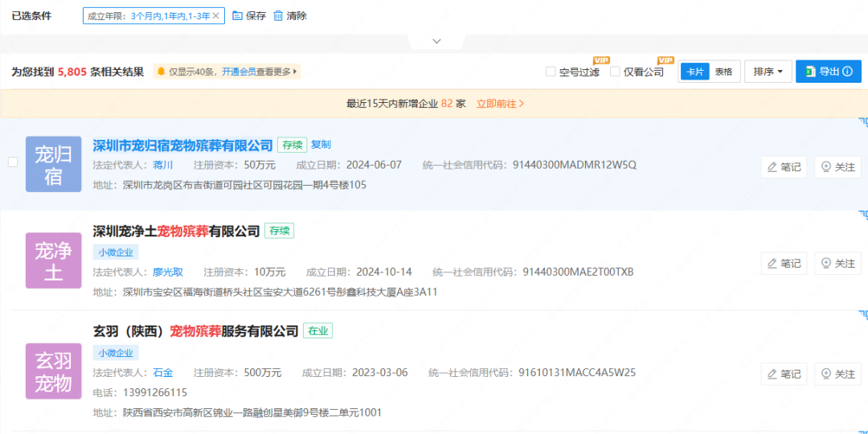Tick the 仅看公司 checkbox
This screenshot has height=434, width=868.
click(x=615, y=72)
